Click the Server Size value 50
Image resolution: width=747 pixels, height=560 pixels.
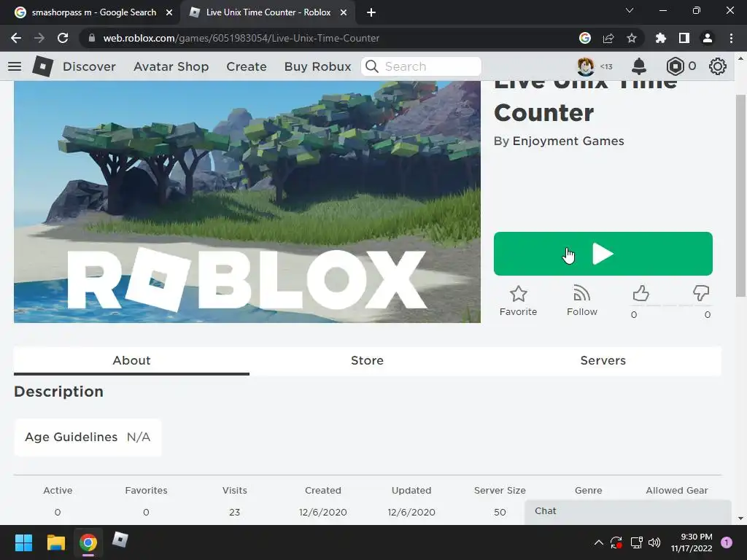500,513
